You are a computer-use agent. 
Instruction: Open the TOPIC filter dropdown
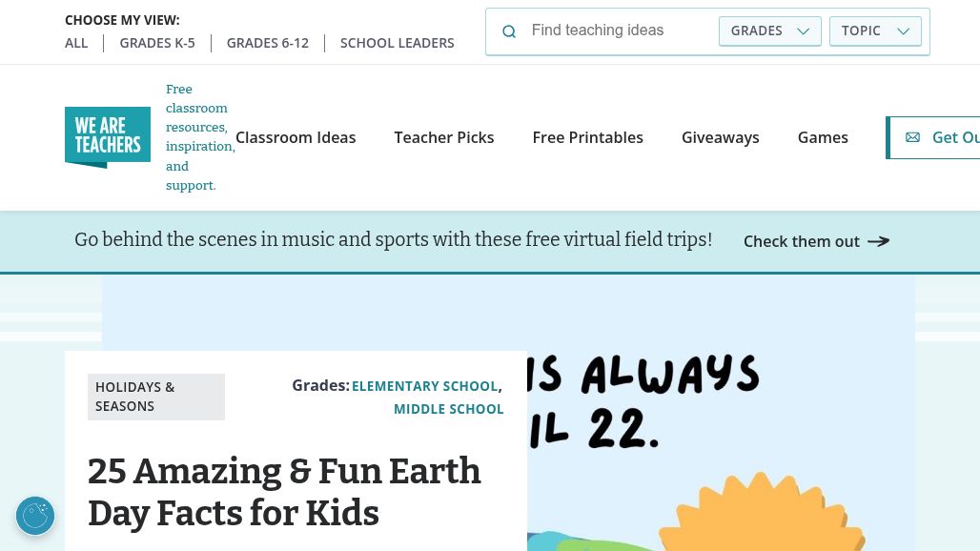click(x=874, y=31)
